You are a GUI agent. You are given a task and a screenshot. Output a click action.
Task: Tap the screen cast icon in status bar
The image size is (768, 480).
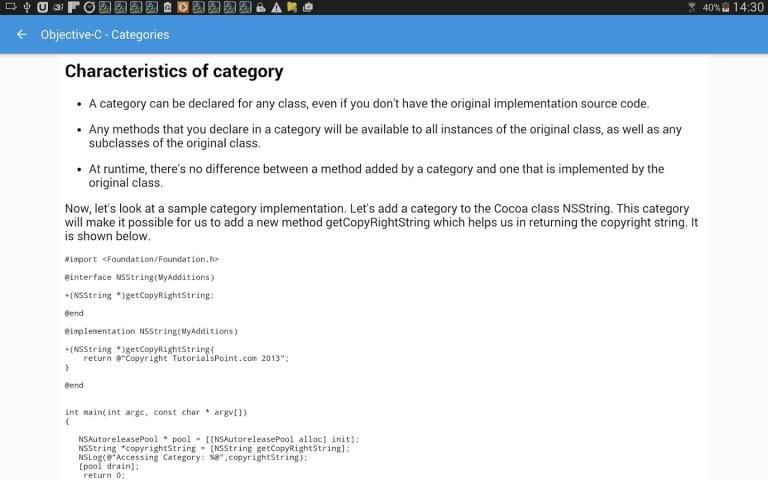pyautogui.click(x=10, y=7)
